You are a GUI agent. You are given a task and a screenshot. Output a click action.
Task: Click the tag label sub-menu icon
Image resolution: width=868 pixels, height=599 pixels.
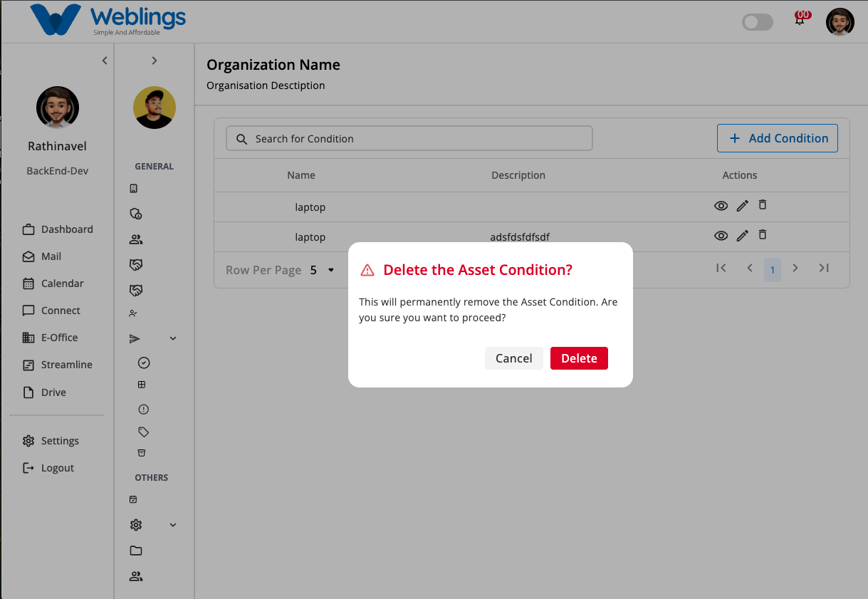pyautogui.click(x=143, y=432)
